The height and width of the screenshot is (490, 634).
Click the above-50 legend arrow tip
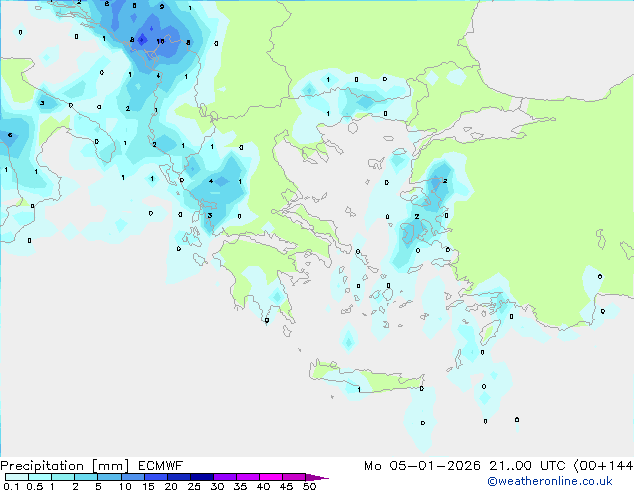317,477
